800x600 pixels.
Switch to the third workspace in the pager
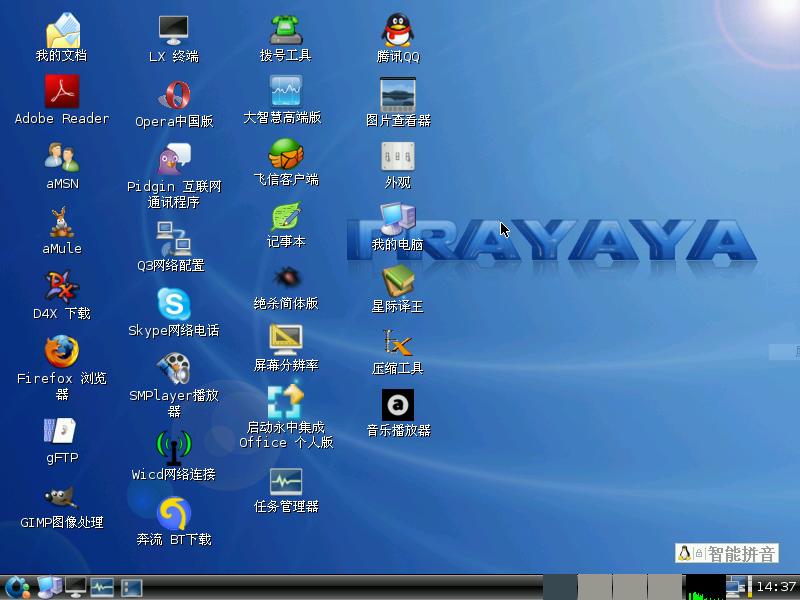click(629, 587)
